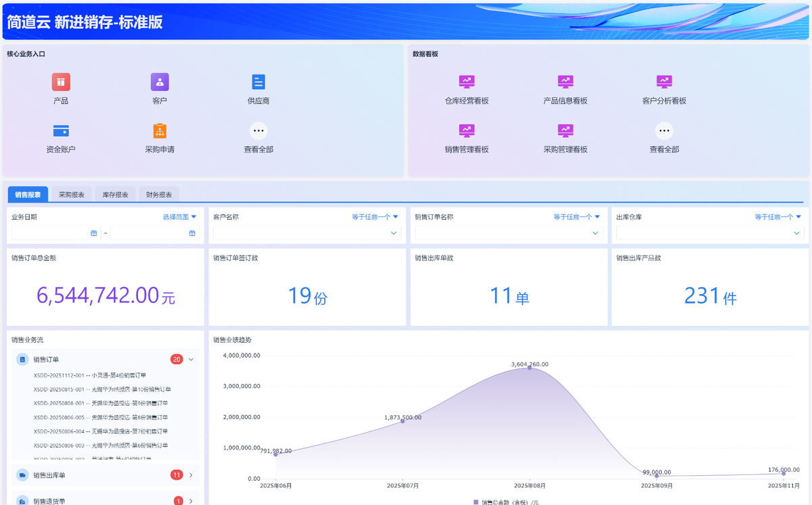Open 销售管理看板 dashboard icon
Viewport: 812px width, 505px height.
point(466,131)
